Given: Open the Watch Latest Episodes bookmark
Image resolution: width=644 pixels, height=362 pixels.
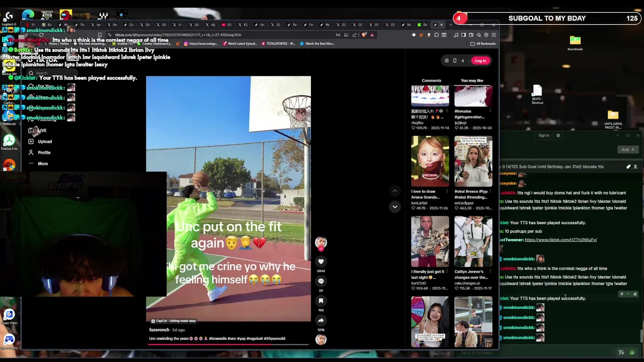Looking at the screenshot, I should pyautogui.click(x=239, y=44).
